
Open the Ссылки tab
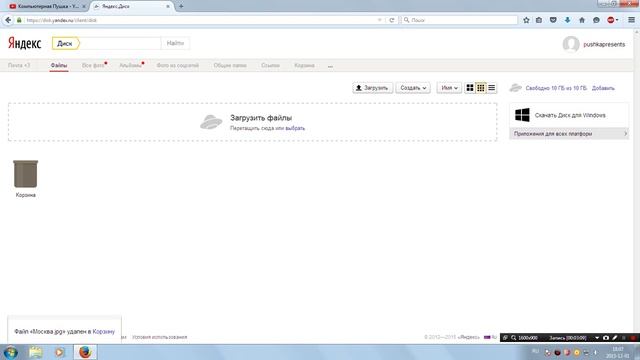click(270, 65)
